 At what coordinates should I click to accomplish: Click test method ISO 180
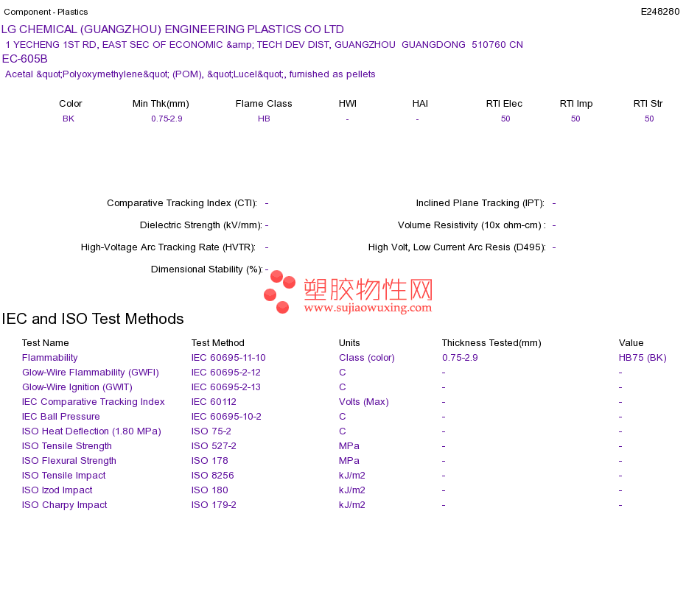click(x=210, y=490)
